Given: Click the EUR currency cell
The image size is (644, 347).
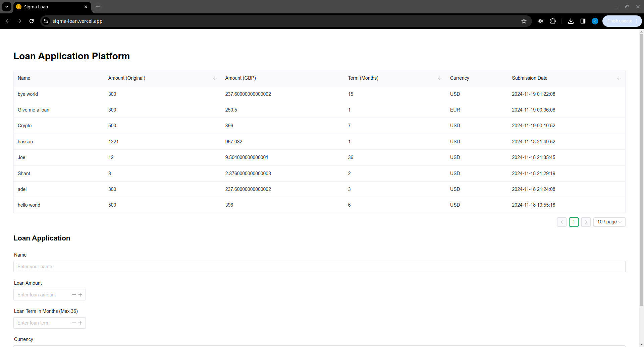Looking at the screenshot, I should pyautogui.click(x=455, y=110).
